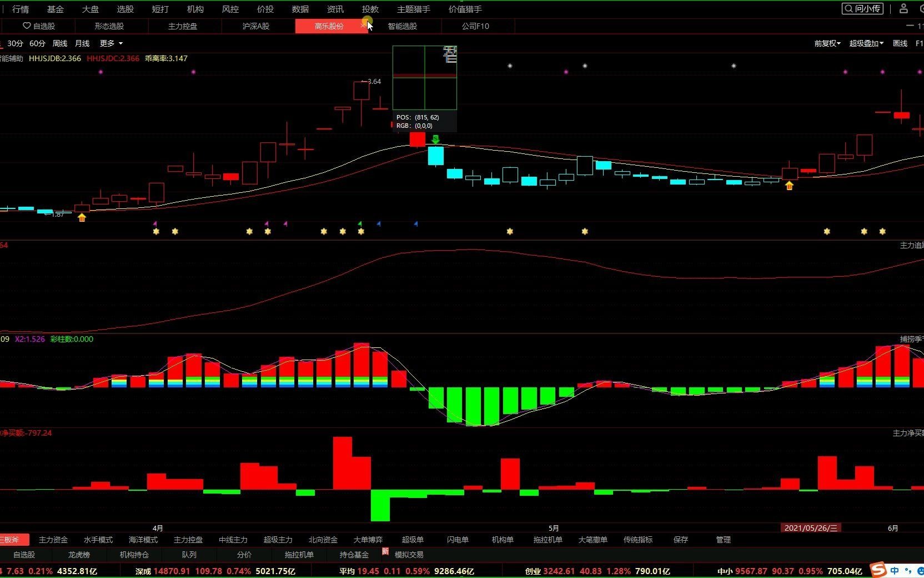Select the 北向资金 indicator tab
The height and width of the screenshot is (578, 924).
[x=323, y=540]
